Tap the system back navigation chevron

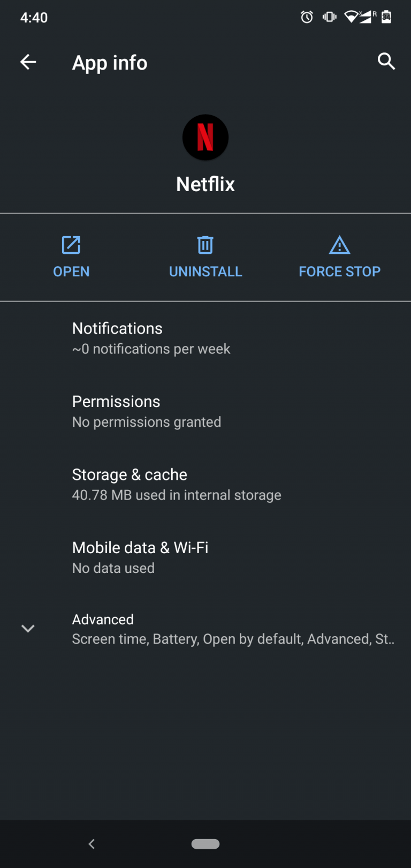pos(92,844)
